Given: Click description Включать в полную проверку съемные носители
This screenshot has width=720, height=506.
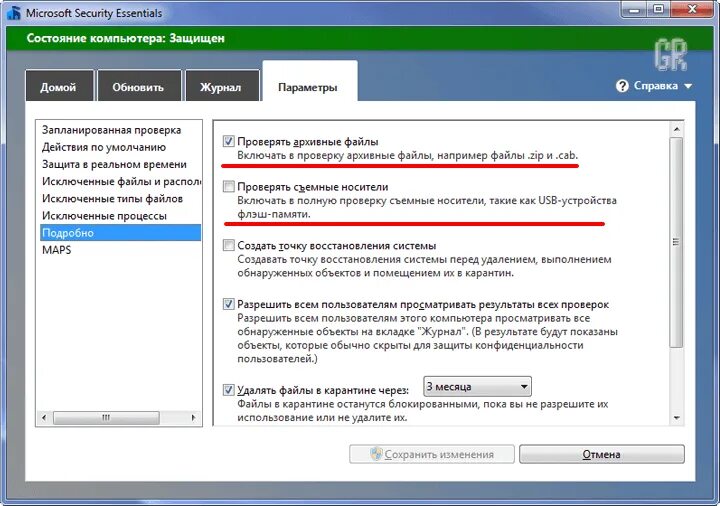Looking at the screenshot, I should tap(427, 207).
